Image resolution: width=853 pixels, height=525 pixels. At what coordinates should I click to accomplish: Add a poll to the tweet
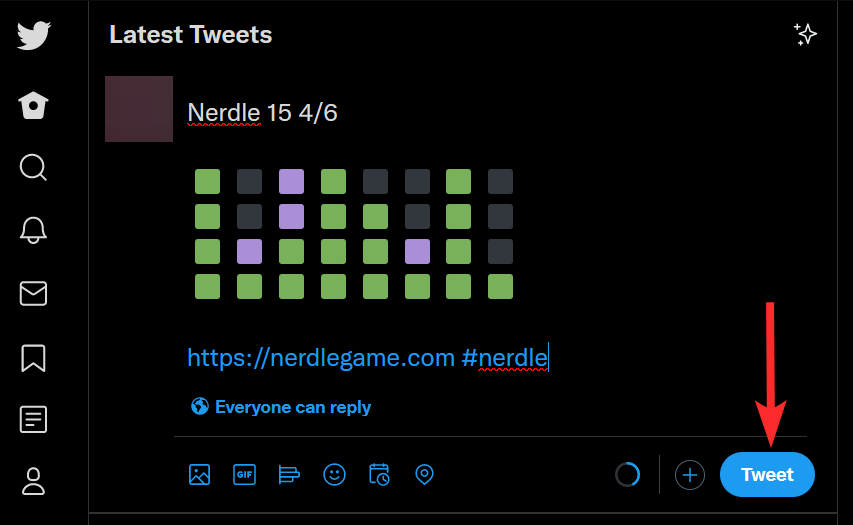pos(289,474)
